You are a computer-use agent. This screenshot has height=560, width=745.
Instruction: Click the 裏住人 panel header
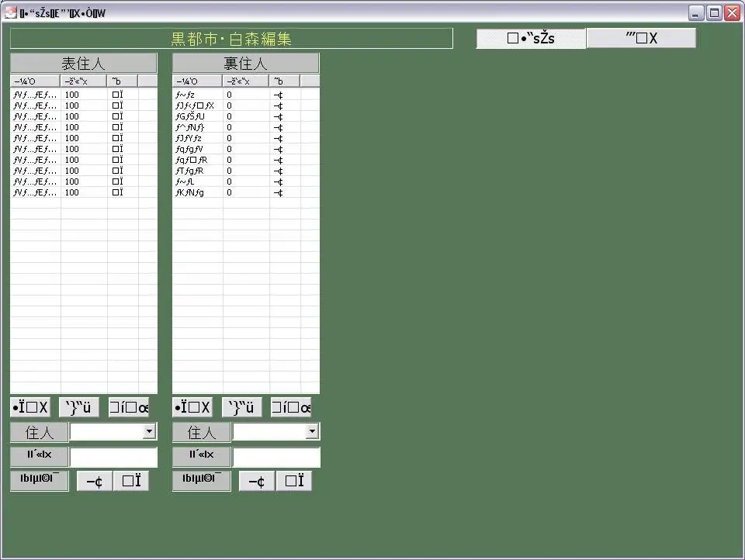tap(246, 63)
